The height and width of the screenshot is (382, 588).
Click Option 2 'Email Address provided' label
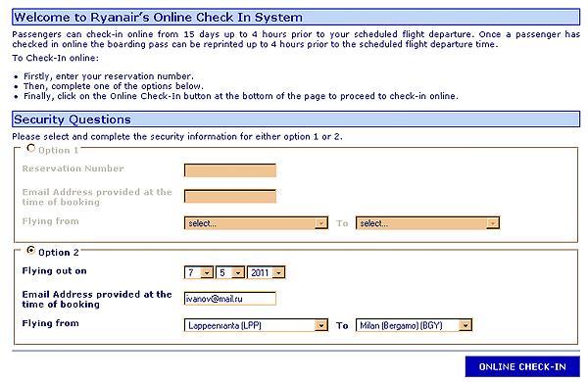(97, 299)
